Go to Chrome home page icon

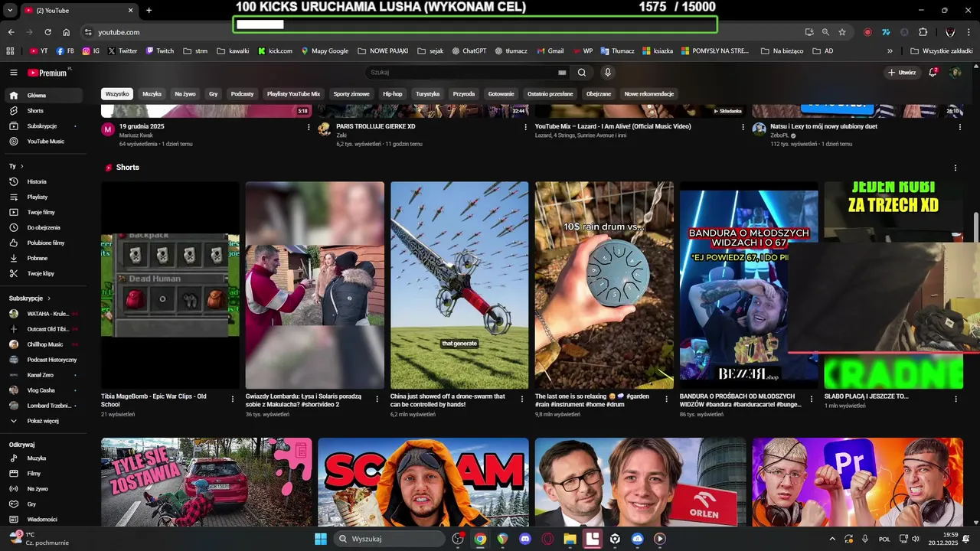tap(67, 32)
